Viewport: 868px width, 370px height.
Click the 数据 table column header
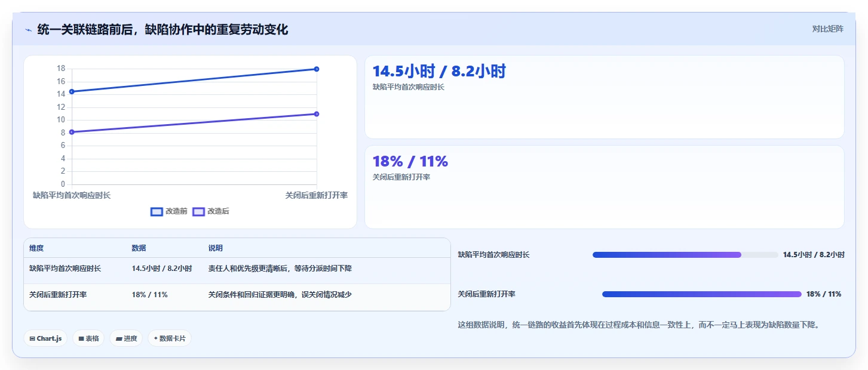(x=139, y=248)
